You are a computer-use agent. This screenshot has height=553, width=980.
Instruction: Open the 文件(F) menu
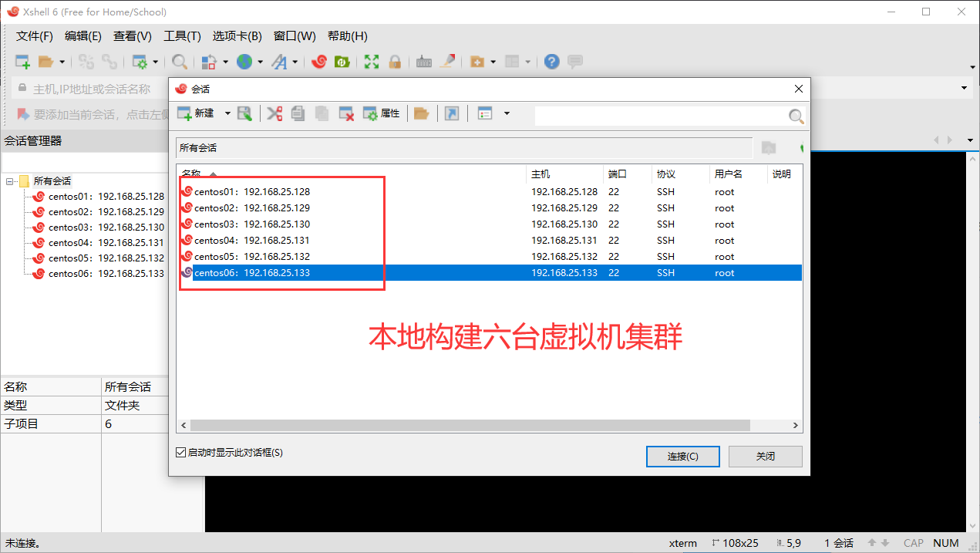[35, 36]
